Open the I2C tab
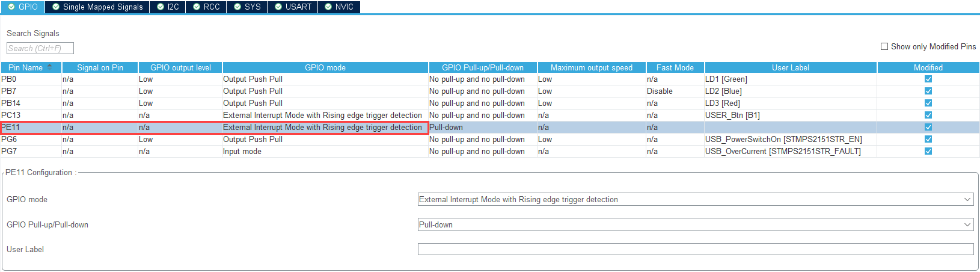 168,7
